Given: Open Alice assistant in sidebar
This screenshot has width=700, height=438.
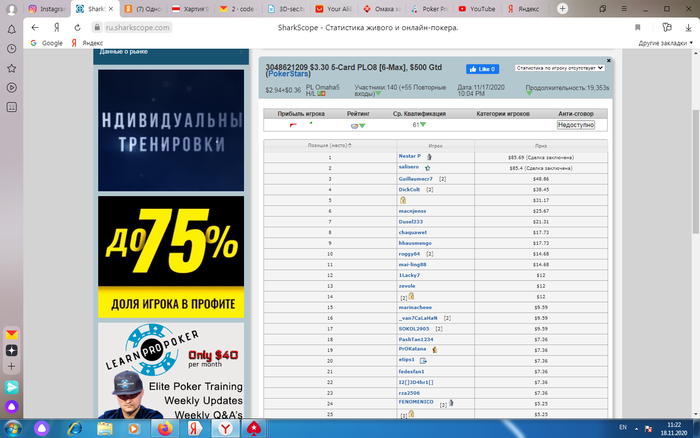Looking at the screenshot, I should click(12, 407).
